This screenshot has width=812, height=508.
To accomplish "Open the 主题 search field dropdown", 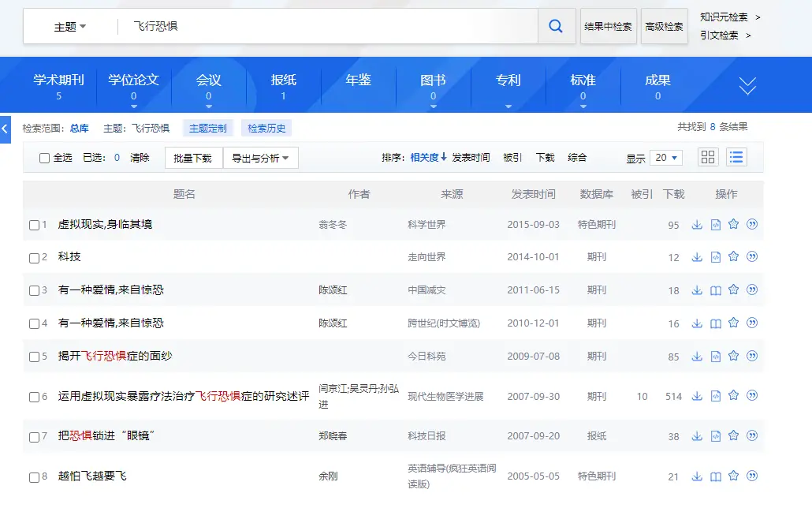I will coord(70,27).
